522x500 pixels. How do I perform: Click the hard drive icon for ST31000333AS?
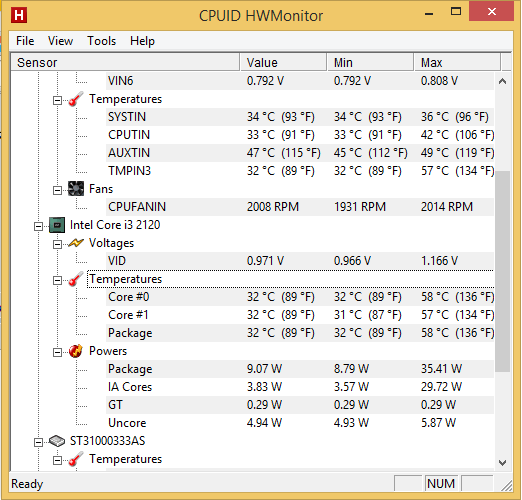tap(57, 441)
